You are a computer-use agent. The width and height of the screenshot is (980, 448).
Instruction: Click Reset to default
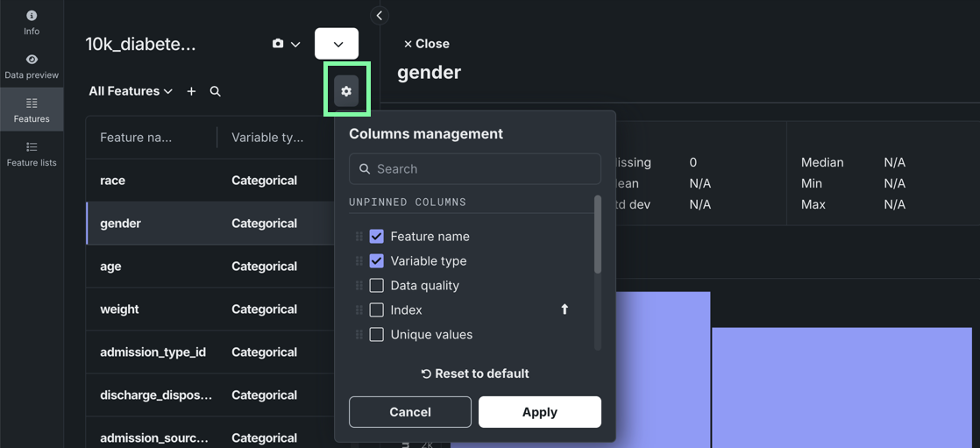point(475,373)
